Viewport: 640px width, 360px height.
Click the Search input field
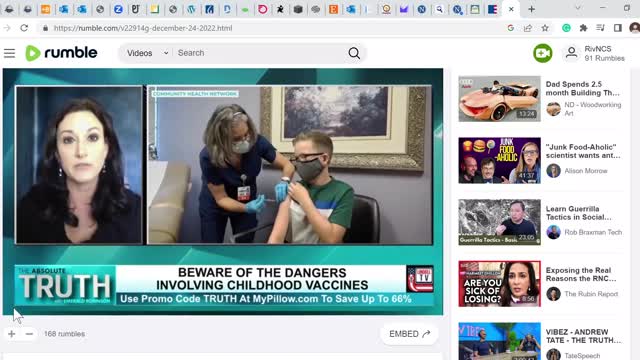coord(259,53)
